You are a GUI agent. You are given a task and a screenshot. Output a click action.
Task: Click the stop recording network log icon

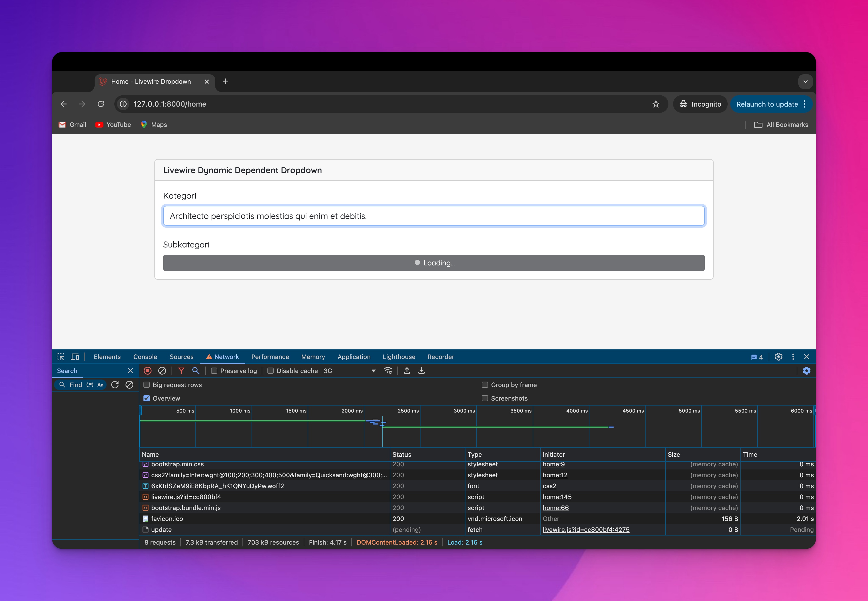pos(148,370)
